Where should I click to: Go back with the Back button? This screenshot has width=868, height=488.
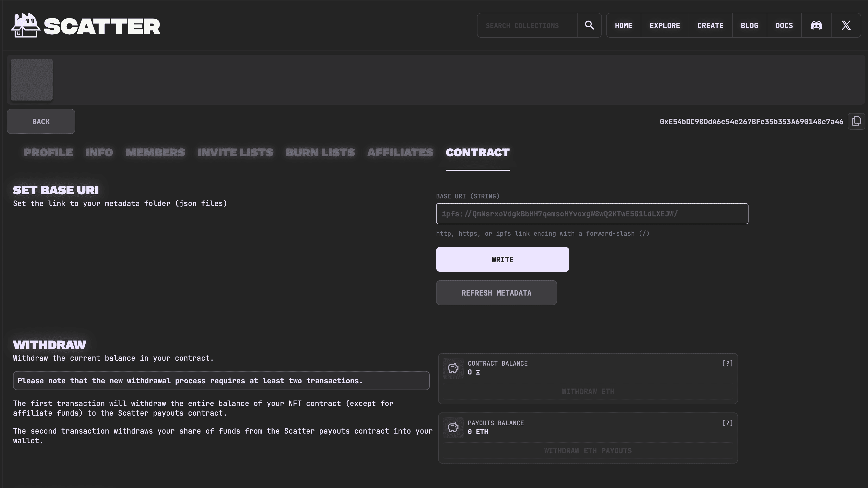[x=41, y=122]
